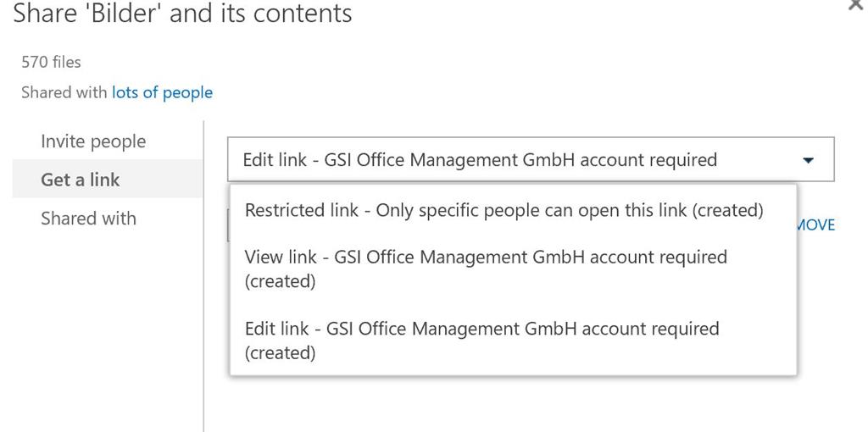Pick Edit link option in the list

pos(481,329)
